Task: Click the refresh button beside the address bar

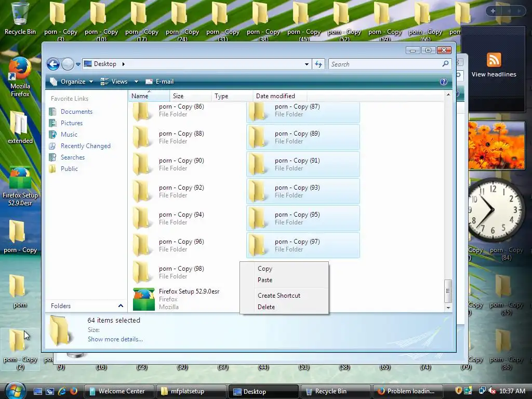Action: click(318, 64)
